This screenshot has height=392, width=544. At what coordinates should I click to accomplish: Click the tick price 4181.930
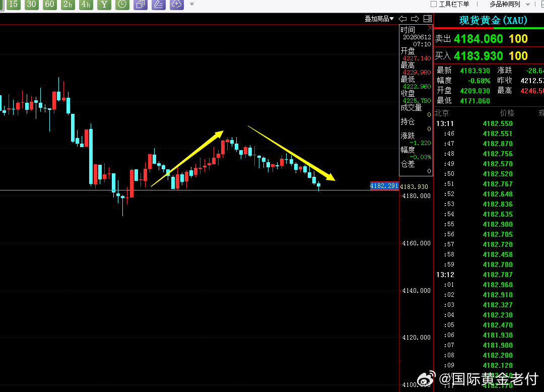point(498,335)
